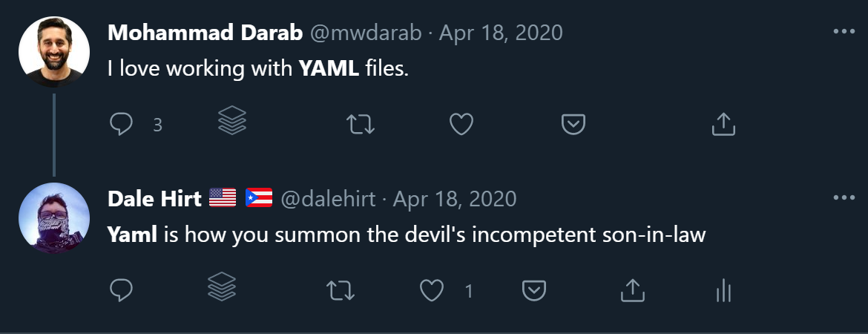Save Mohammad's tweet with the pocket icon
The image size is (868, 334).
point(573,124)
